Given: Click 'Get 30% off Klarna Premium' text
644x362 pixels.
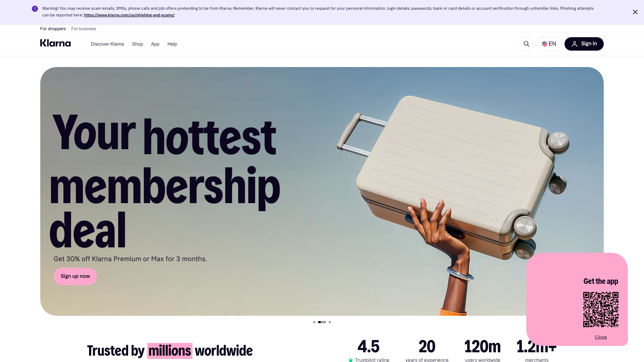Looking at the screenshot, I should point(130,259).
